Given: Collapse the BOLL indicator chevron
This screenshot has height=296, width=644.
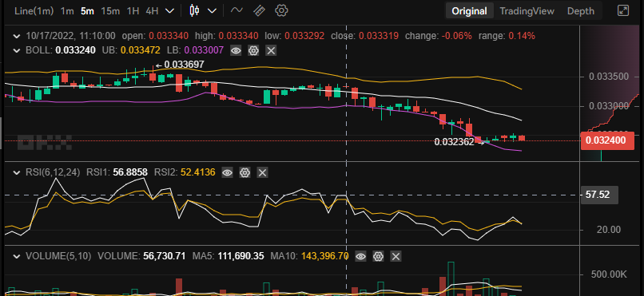Looking at the screenshot, I should click(17, 50).
